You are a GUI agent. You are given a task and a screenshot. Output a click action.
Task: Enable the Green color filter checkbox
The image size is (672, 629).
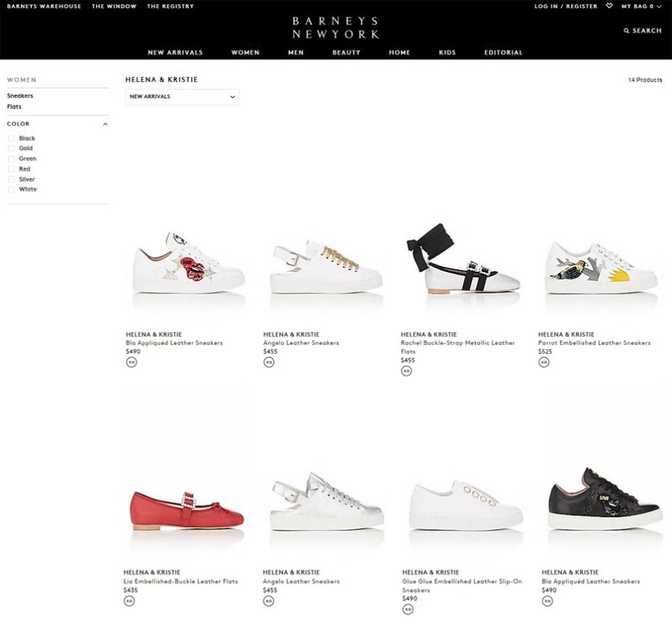point(11,159)
